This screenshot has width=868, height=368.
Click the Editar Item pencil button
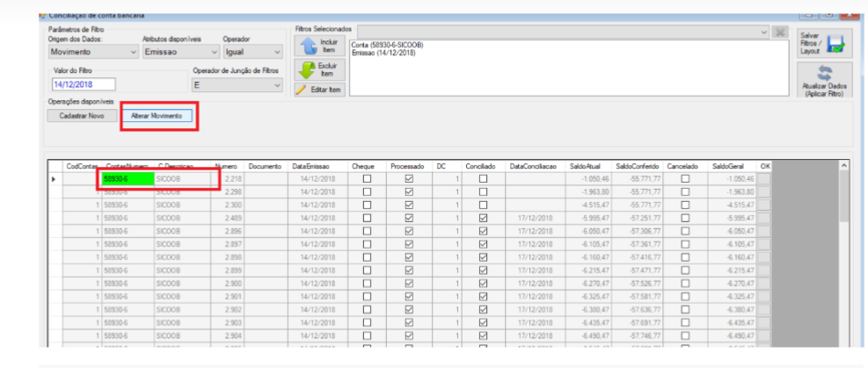click(319, 90)
